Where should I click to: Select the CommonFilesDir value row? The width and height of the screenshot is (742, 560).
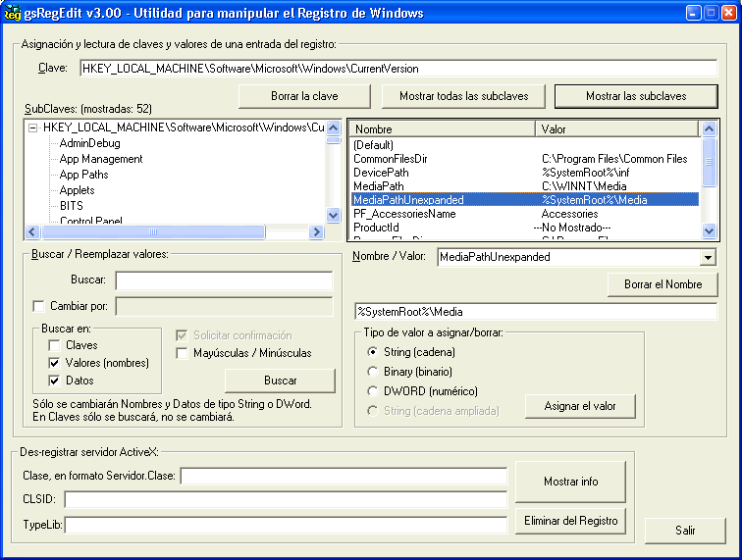coord(524,159)
